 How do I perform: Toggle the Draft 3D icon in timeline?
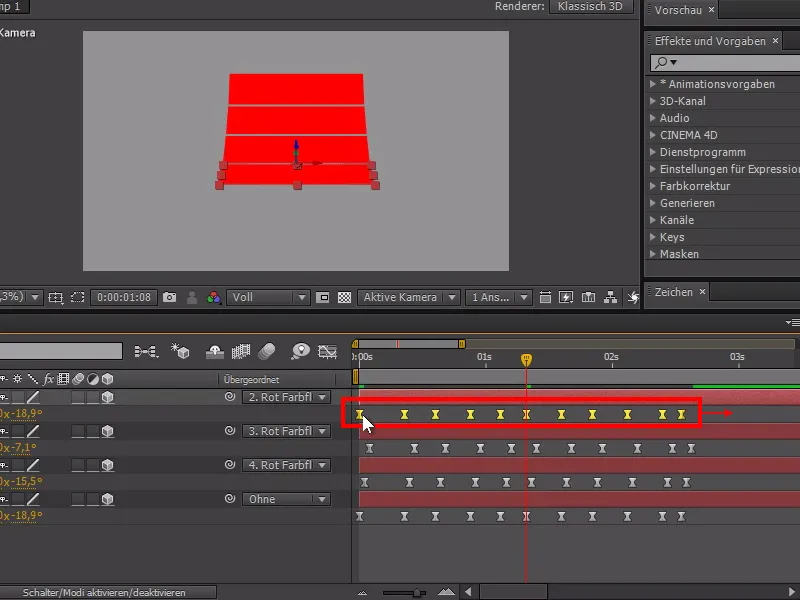[x=180, y=351]
